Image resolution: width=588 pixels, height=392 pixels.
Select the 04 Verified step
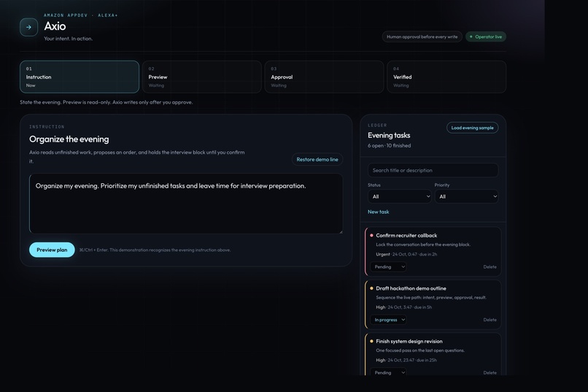point(446,77)
